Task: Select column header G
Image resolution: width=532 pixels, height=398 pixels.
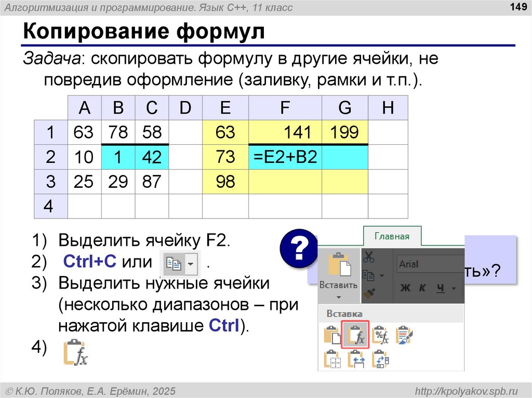Action: [x=345, y=108]
